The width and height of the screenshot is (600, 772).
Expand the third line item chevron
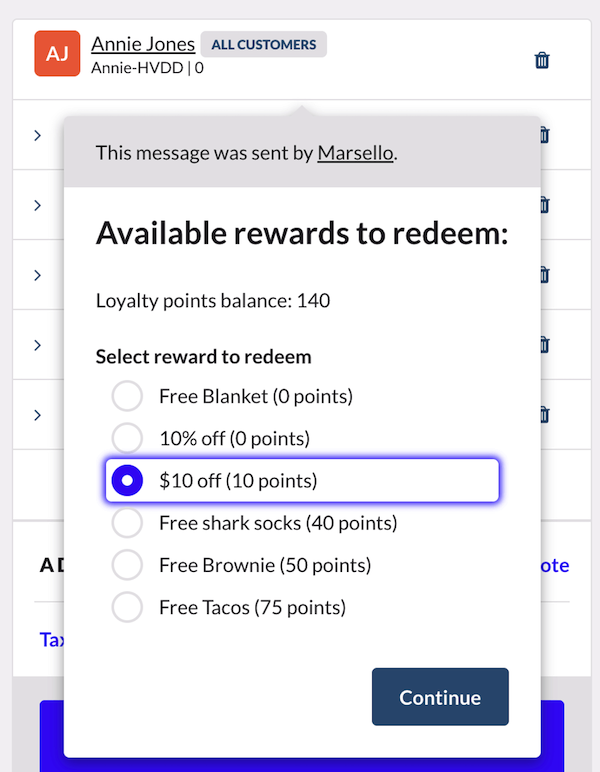[37, 275]
